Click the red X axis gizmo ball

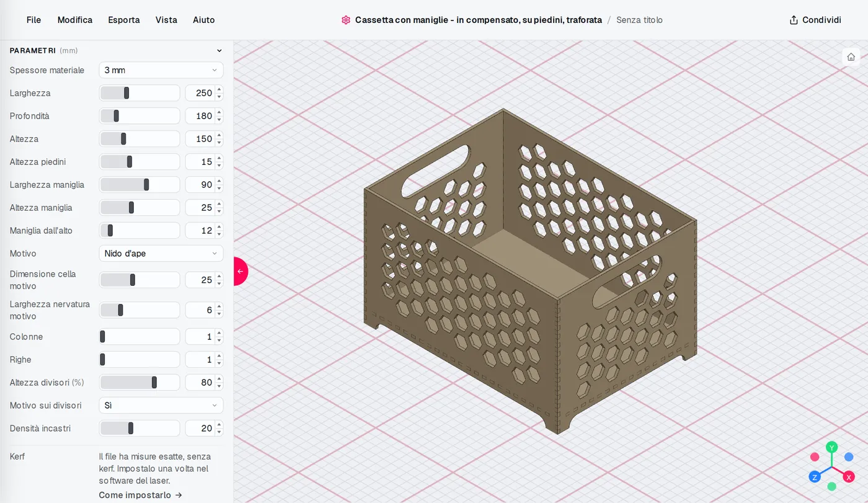(x=849, y=477)
